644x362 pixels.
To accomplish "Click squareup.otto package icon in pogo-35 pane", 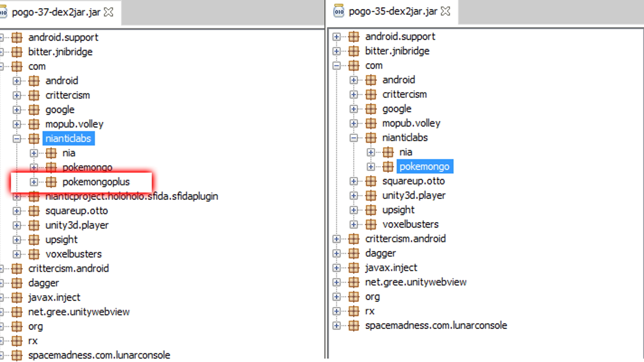I will (371, 181).
